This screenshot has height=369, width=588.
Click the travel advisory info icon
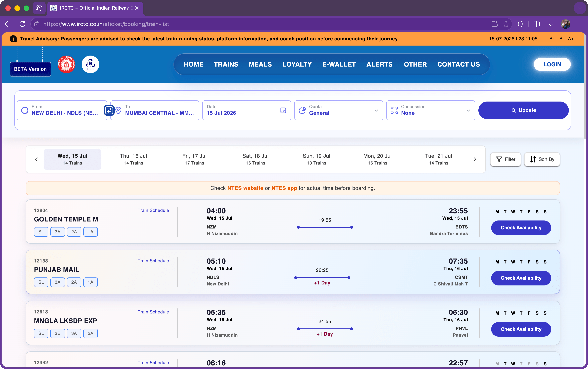click(x=13, y=39)
